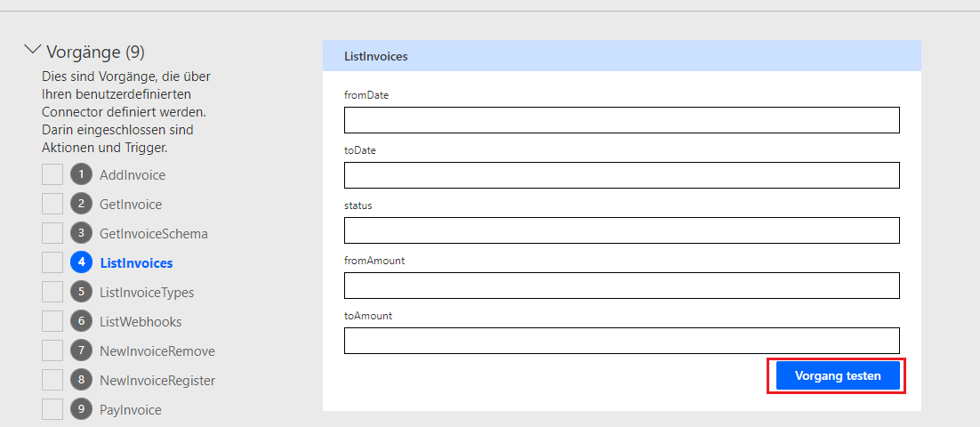Tick the checkbox next to NewInvoiceRegister

coord(52,380)
